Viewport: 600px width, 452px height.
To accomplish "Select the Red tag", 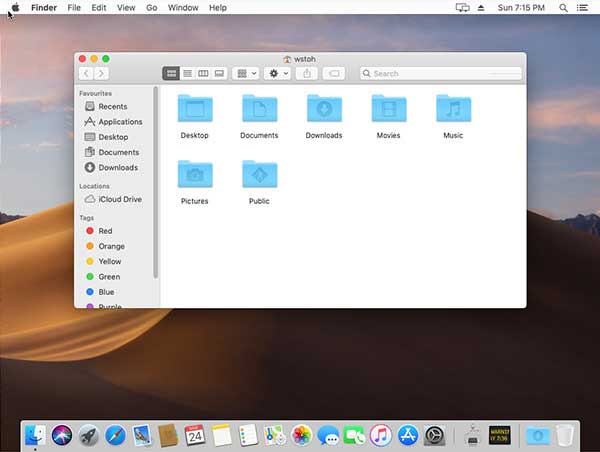I will click(x=99, y=231).
